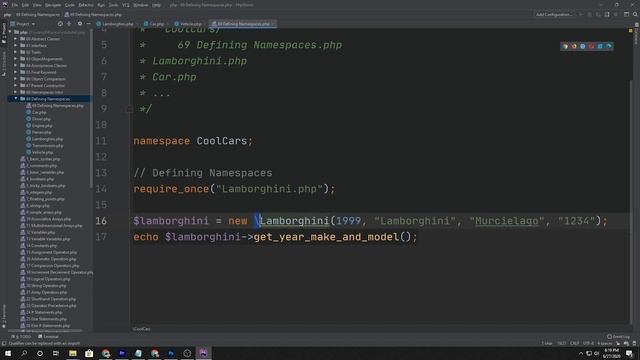Click the expand/collapse all icon in Project panel
This screenshot has height=360, width=640.
coord(69,24)
